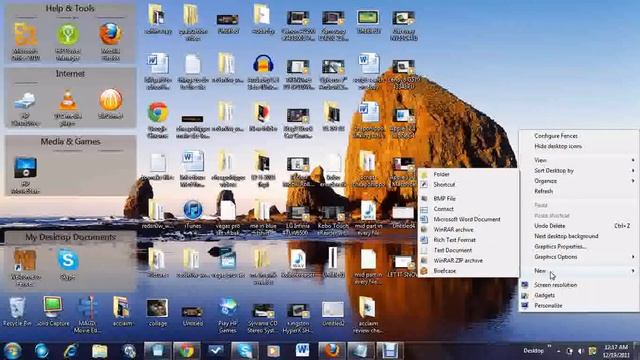Expand the Sort Desktop by submenu

coord(579,171)
